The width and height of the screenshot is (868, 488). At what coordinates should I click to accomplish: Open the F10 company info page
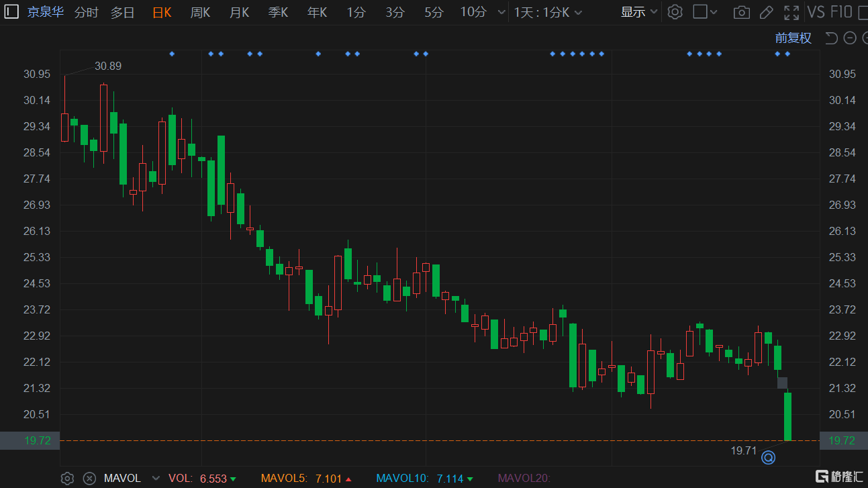click(841, 12)
